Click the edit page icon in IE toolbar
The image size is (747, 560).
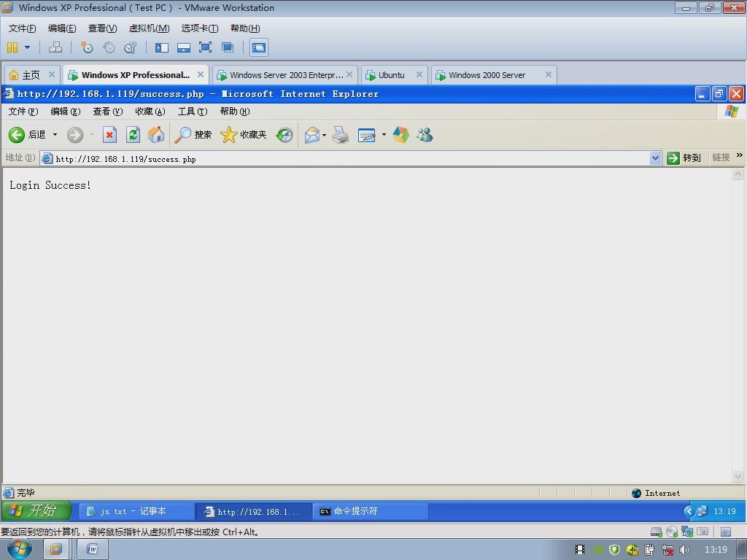click(367, 135)
